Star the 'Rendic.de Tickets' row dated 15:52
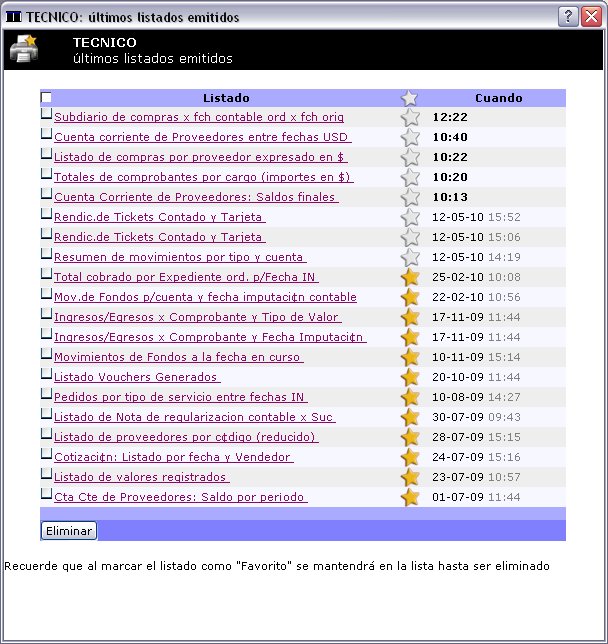 coord(410,218)
